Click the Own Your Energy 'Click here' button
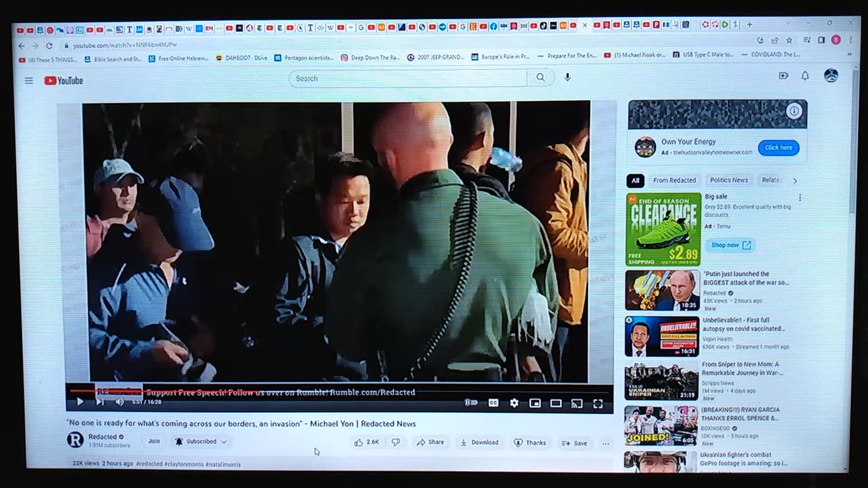868x488 pixels. [778, 147]
